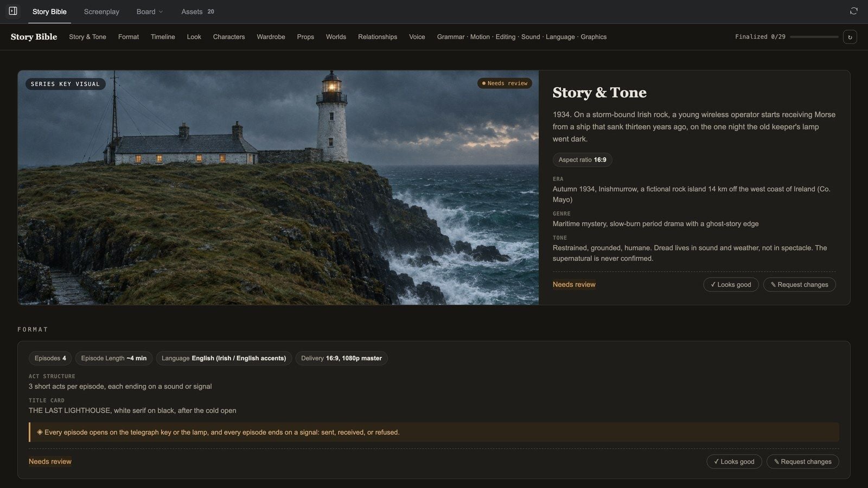Approve the Format card with Looks good
The width and height of the screenshot is (868, 488).
click(x=734, y=461)
